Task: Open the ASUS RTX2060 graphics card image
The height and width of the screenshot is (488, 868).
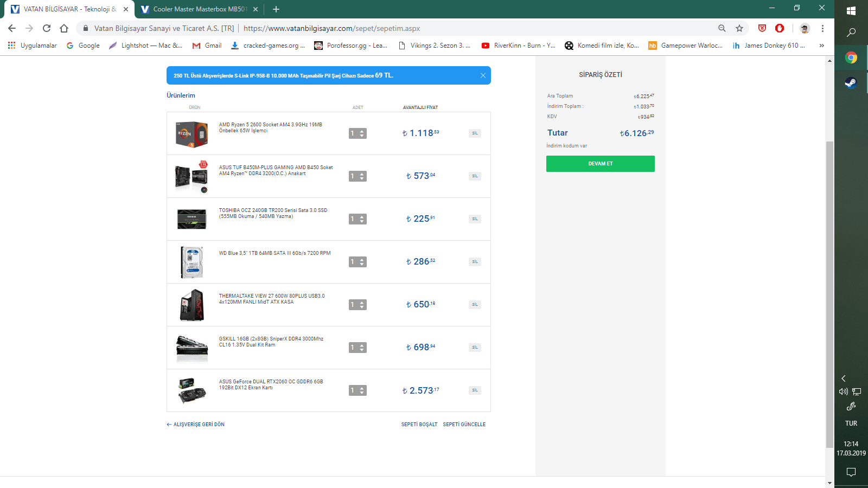Action: [192, 390]
